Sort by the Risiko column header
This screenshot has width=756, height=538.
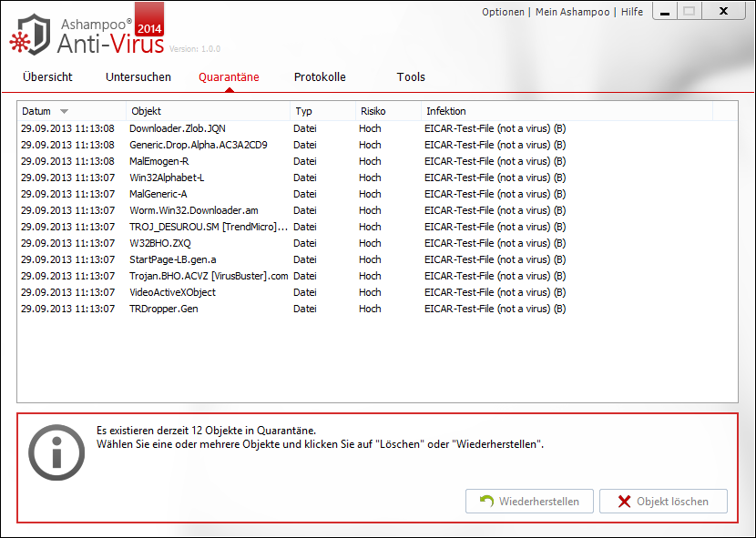coord(387,111)
